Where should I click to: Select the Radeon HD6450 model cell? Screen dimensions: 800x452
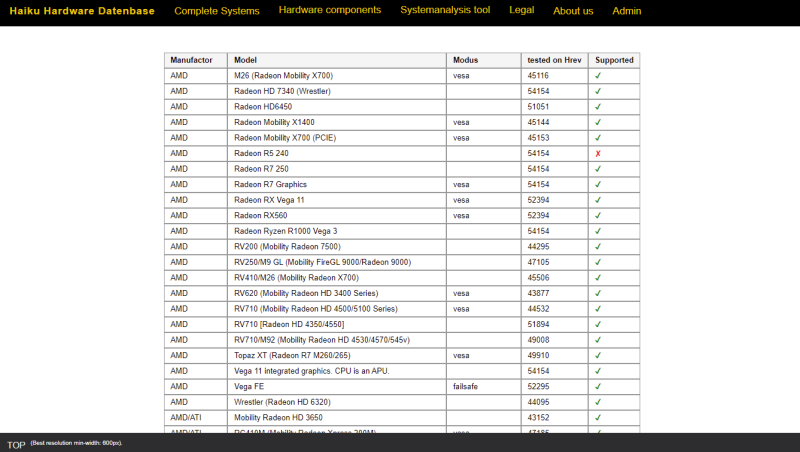[337, 107]
